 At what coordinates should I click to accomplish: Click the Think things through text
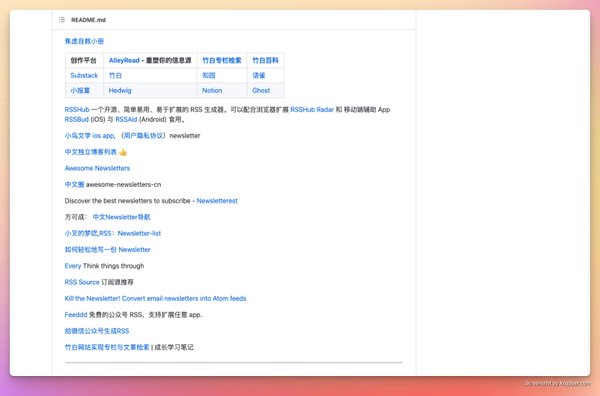114,266
